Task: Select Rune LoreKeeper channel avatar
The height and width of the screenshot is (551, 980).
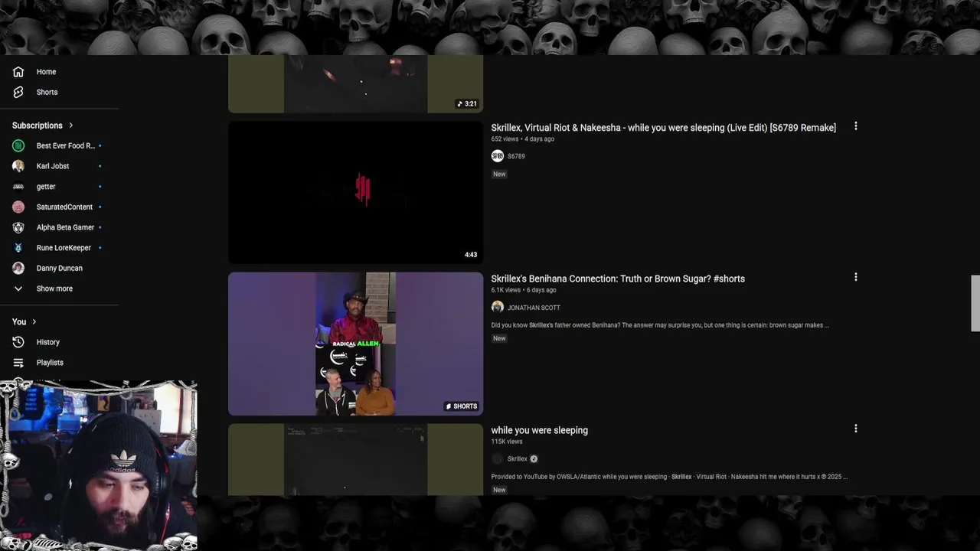Action: click(x=18, y=248)
